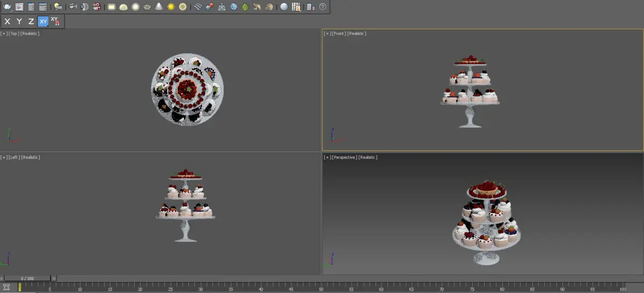Screen dimensions: 644x293
Task: Click the half-shaded sphere icon
Action: [84, 7]
